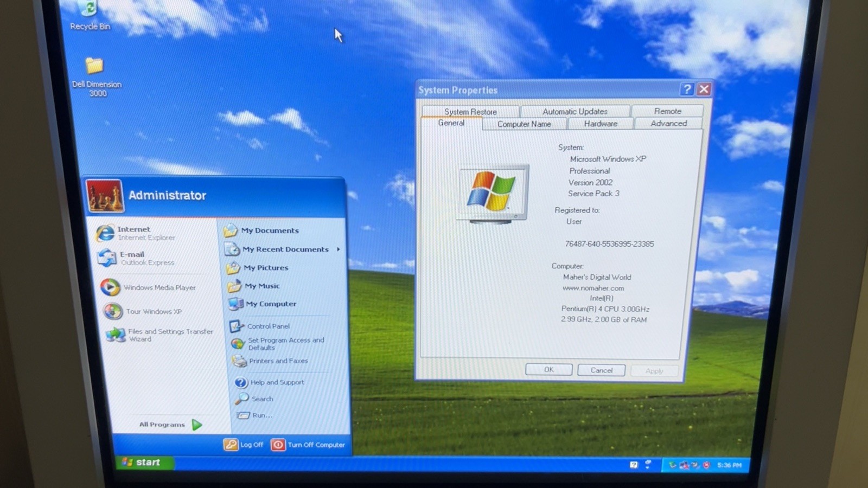Select the Dell Dimension 3000 folder icon
The image size is (868, 488).
pyautogui.click(x=97, y=77)
